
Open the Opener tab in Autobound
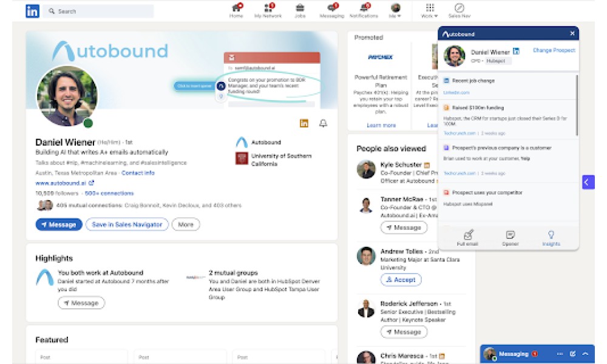510,238
